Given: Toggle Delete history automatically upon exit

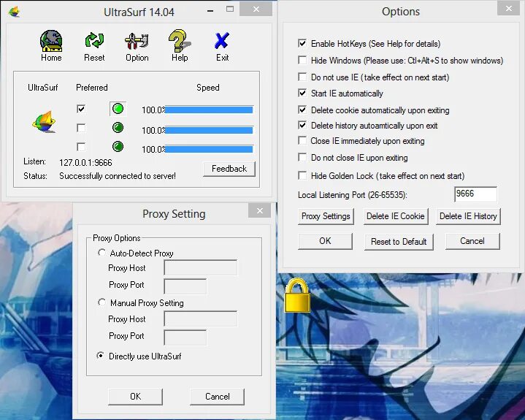Looking at the screenshot, I should (x=302, y=125).
